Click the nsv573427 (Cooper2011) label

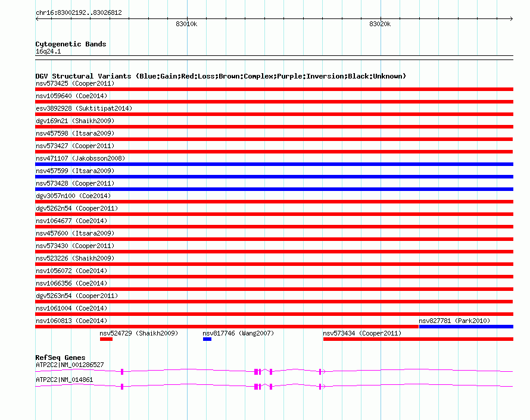tap(75, 146)
